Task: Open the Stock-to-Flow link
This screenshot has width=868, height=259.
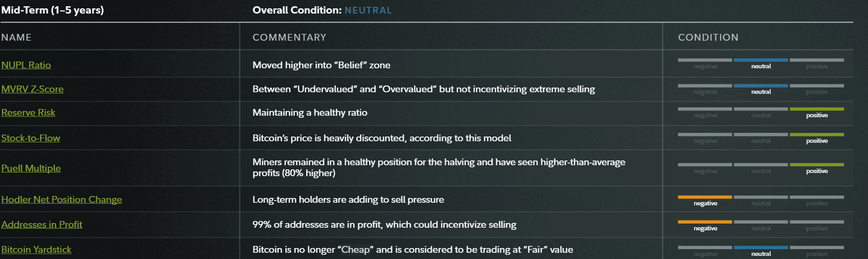Action: pyautogui.click(x=31, y=138)
